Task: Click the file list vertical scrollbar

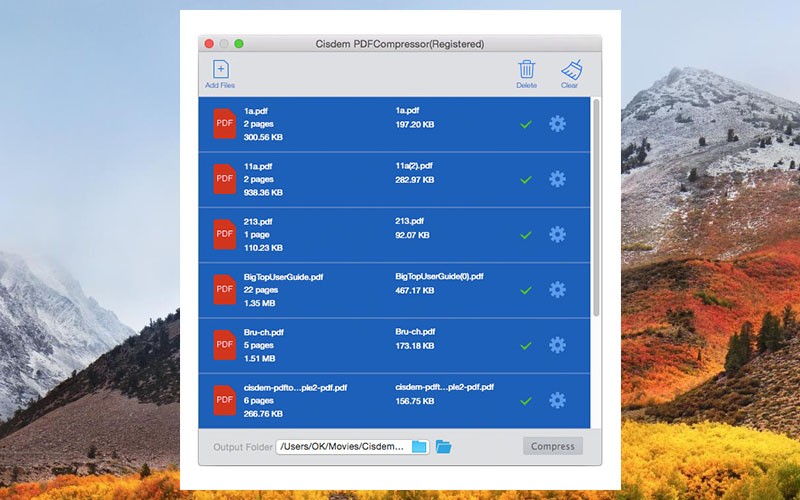Action: [x=596, y=207]
